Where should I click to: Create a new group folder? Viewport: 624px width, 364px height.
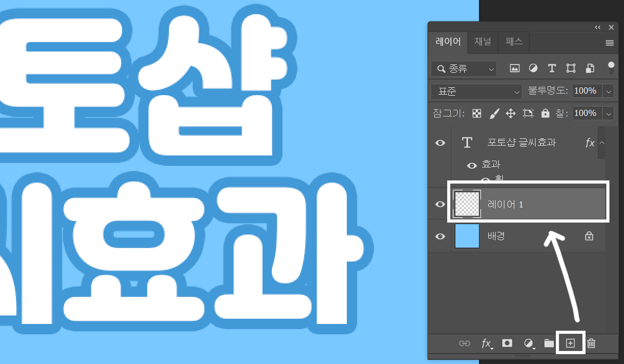(549, 343)
